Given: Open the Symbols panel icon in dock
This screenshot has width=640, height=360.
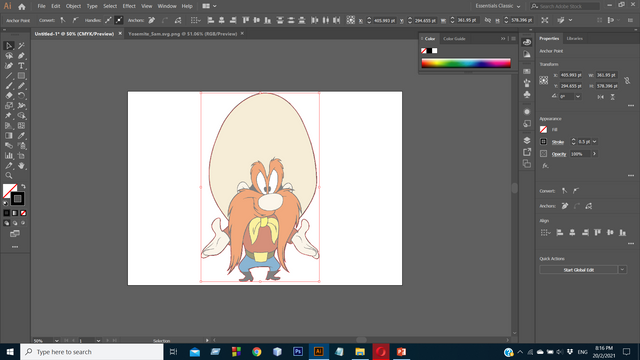Looking at the screenshot, I should [527, 95].
